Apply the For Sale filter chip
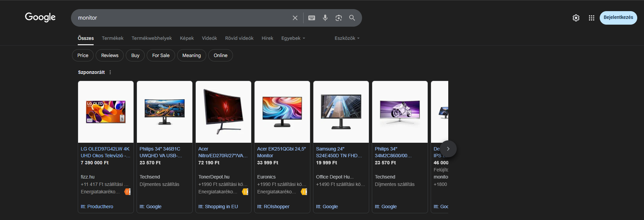Viewport: 644px width, 220px height. [x=161, y=55]
